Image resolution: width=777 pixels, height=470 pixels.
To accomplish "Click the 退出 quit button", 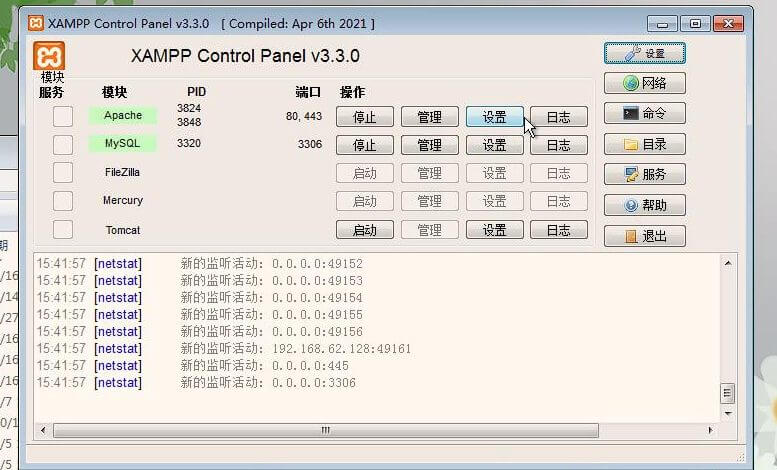I will [x=645, y=236].
